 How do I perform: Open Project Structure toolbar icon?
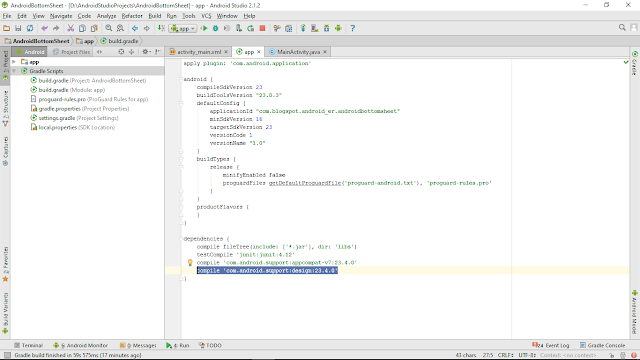pos(289,28)
